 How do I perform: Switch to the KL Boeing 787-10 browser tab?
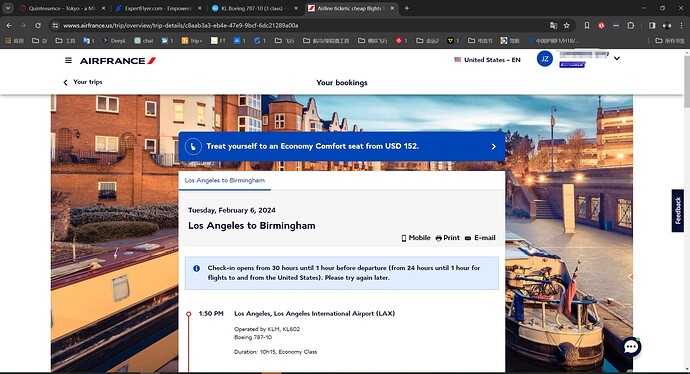point(254,8)
